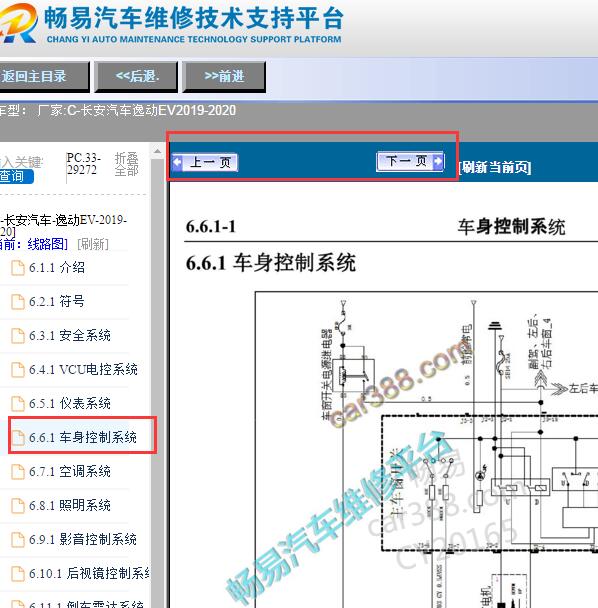Go forward with the >>前进 button
The width and height of the screenshot is (598, 608).
(224, 76)
